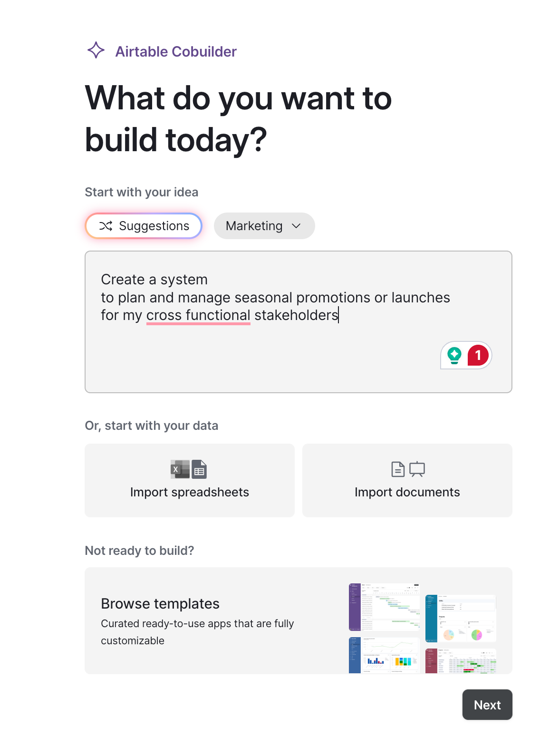559x756 pixels.
Task: Open the Marketing category dropdown
Action: point(254,226)
